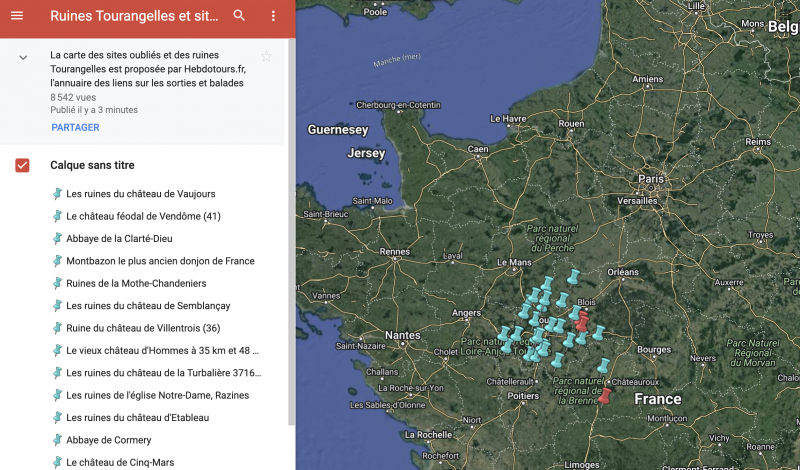Select Le château féodal de Vendôme (41)
800x470 pixels.
143,216
